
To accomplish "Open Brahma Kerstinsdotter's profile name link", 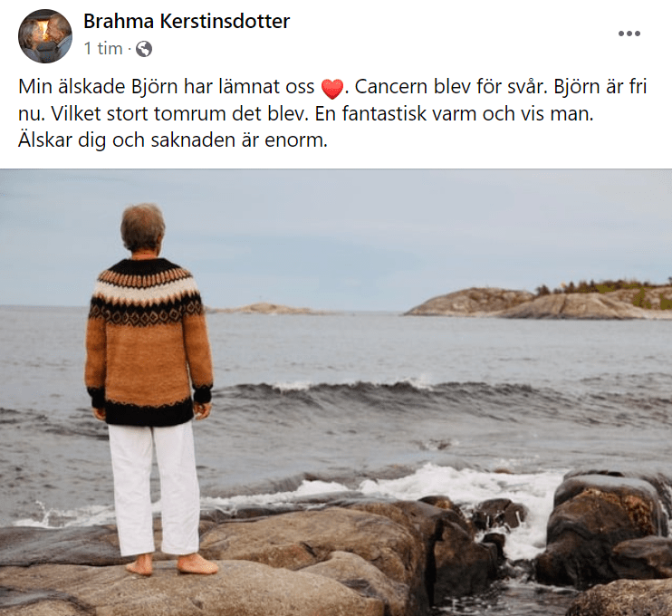I will [187, 21].
